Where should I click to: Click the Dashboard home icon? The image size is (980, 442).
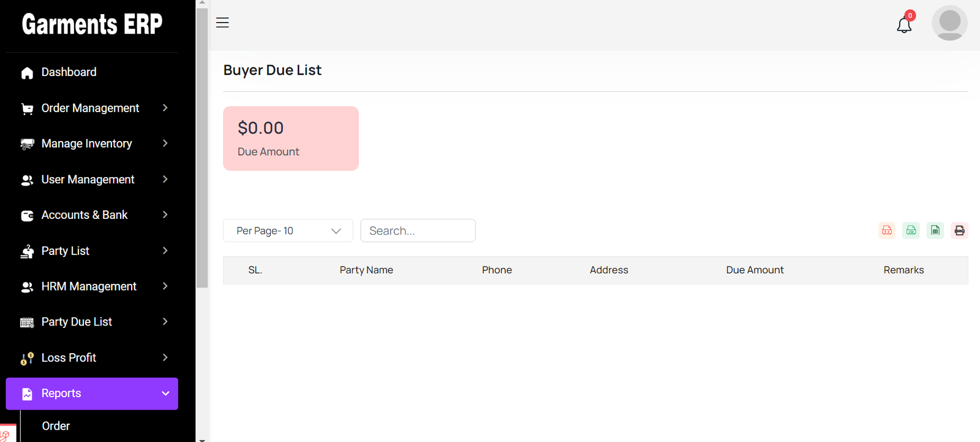(27, 73)
